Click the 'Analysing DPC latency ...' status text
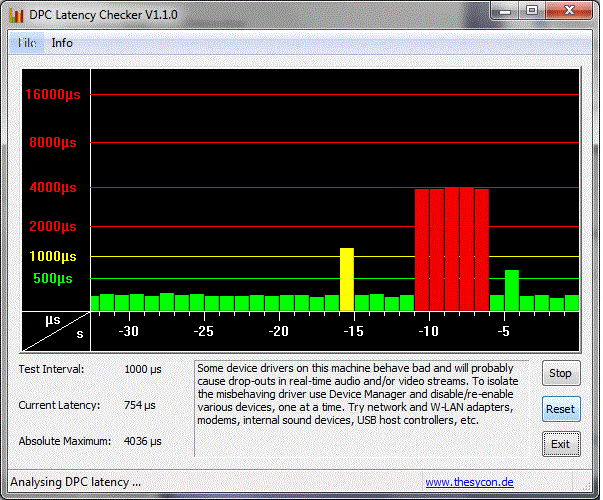The width and height of the screenshot is (603, 500). (75, 482)
